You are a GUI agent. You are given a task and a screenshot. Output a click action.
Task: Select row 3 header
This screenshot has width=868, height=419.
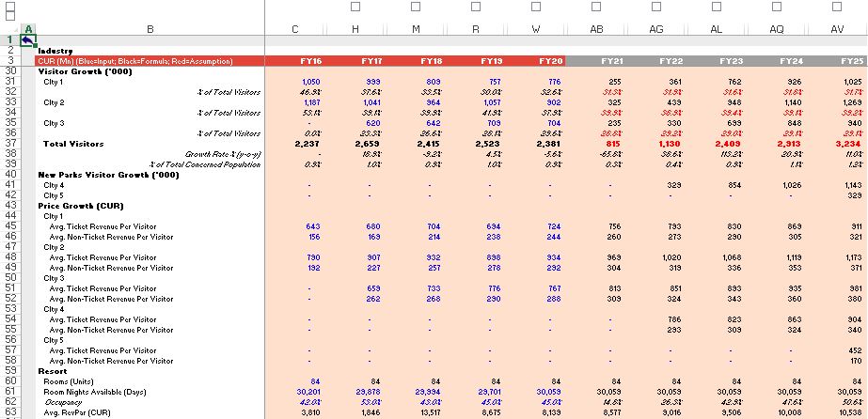tap(10, 61)
